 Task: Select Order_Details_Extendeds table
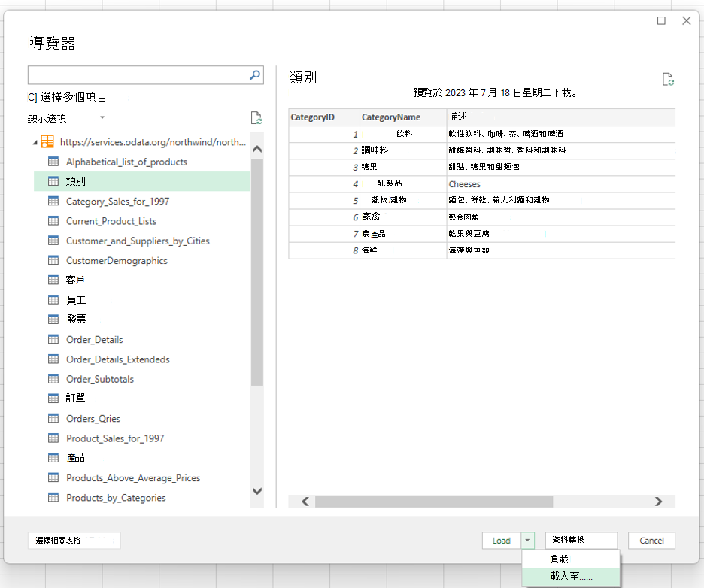[x=118, y=359]
